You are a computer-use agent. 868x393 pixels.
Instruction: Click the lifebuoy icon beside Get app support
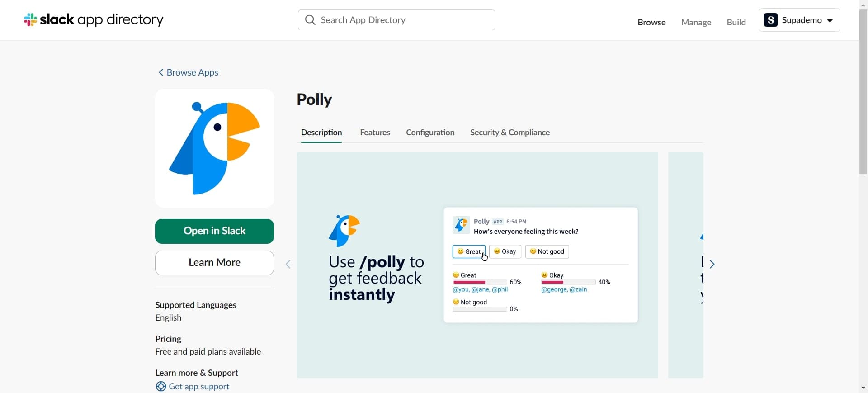[x=160, y=387]
